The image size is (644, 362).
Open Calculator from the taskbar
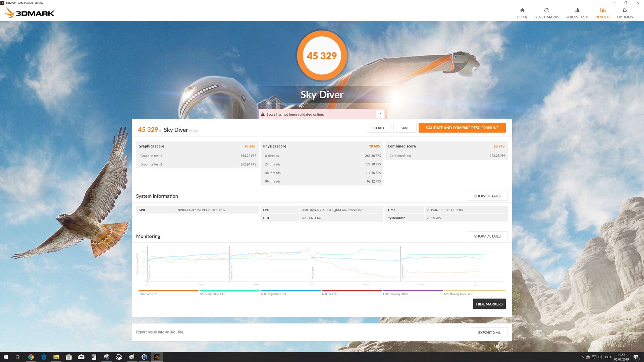tap(94, 357)
